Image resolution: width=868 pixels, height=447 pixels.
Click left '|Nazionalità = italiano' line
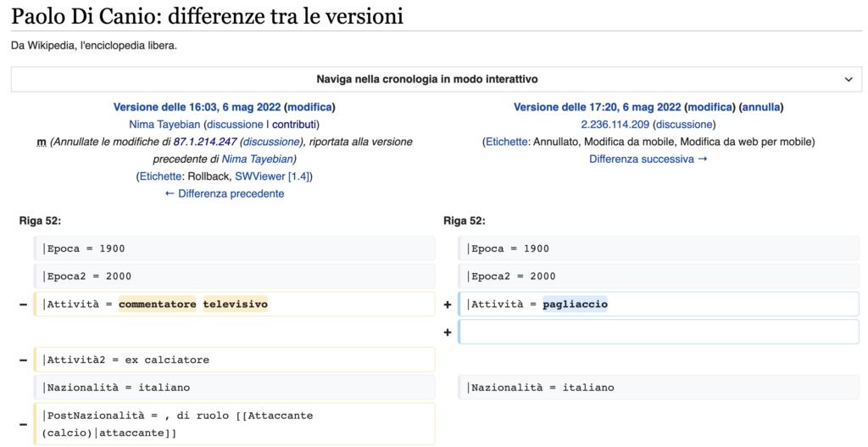point(234,387)
